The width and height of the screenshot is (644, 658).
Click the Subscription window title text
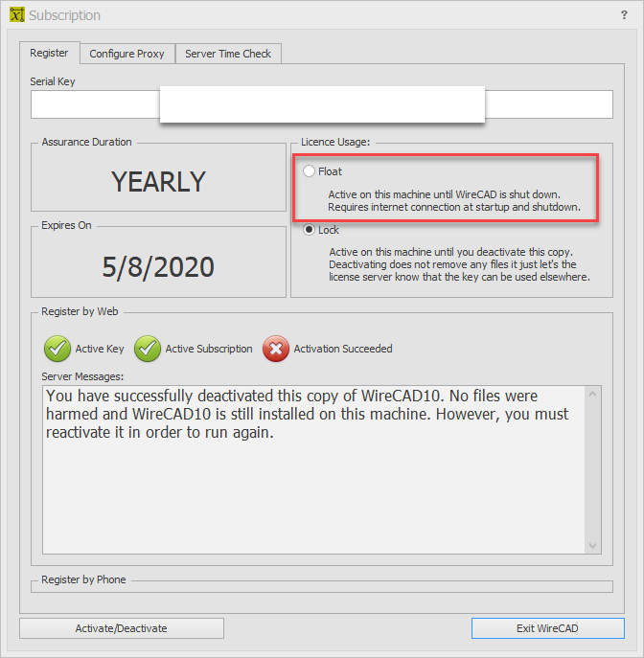coord(64,15)
